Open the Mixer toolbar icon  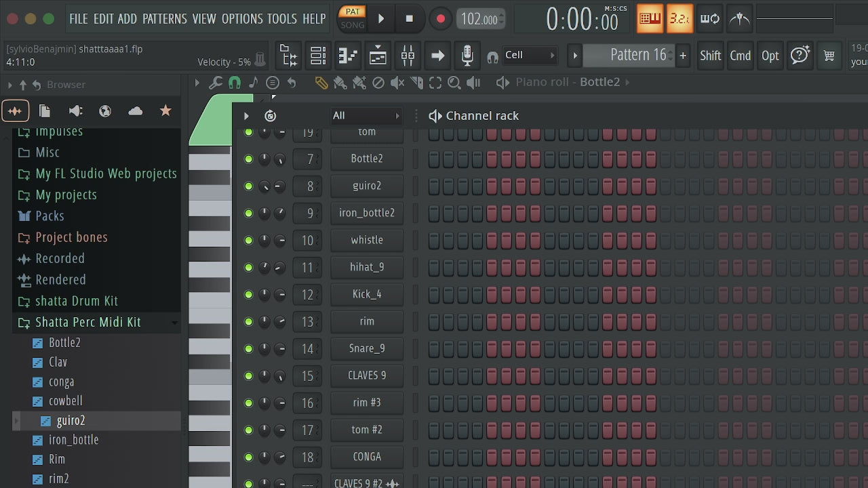coord(408,56)
